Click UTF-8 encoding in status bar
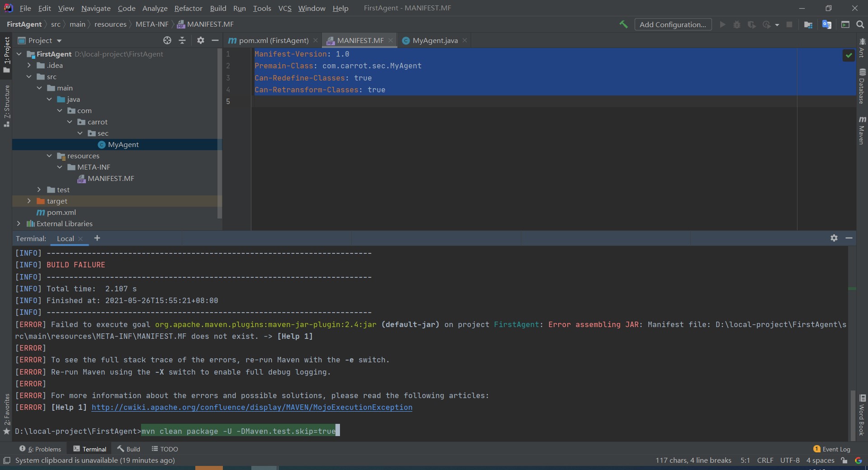 pyautogui.click(x=790, y=461)
